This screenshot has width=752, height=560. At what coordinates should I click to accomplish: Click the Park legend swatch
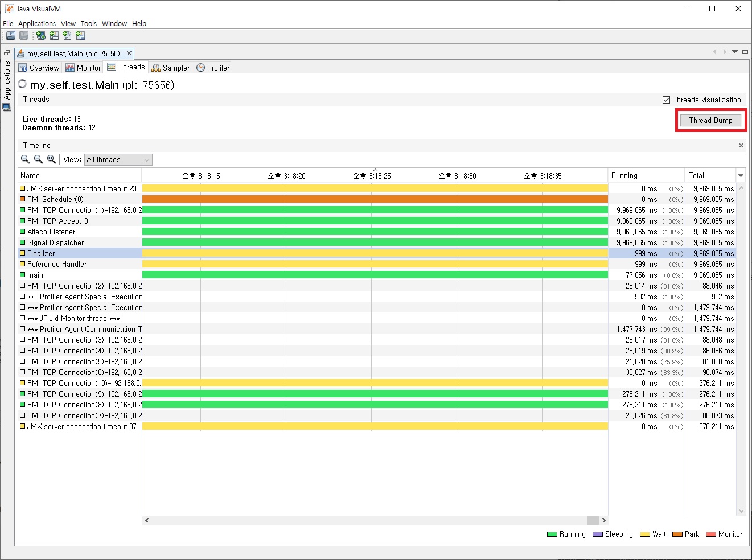click(x=677, y=534)
